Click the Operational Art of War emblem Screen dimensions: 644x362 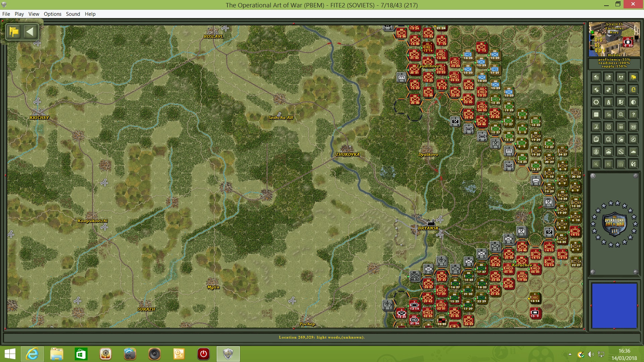tap(614, 224)
